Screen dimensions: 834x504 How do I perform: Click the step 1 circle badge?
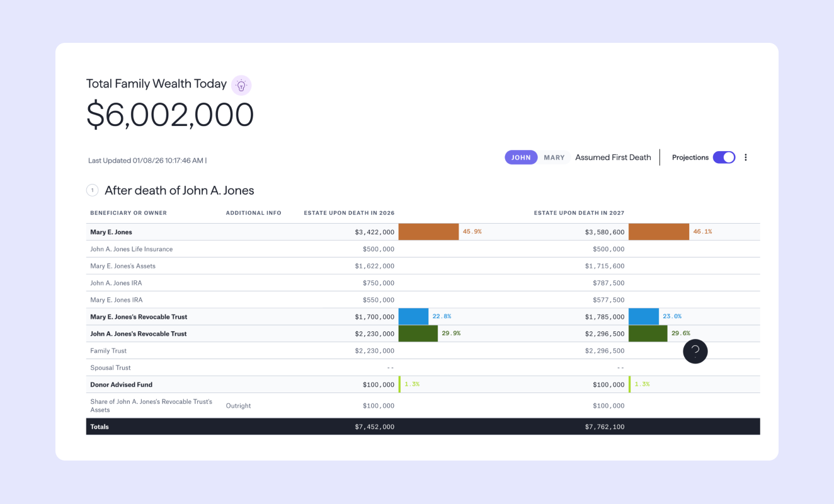[x=93, y=190]
